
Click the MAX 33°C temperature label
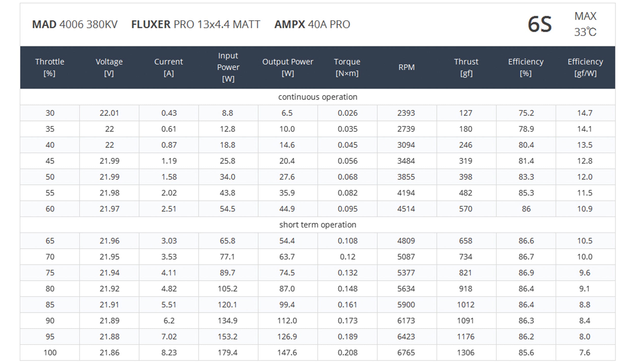tap(585, 24)
